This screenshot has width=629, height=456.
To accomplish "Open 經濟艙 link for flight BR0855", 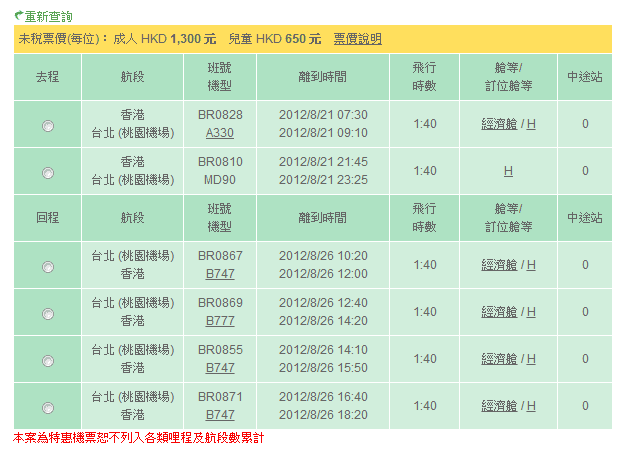I will [x=499, y=359].
